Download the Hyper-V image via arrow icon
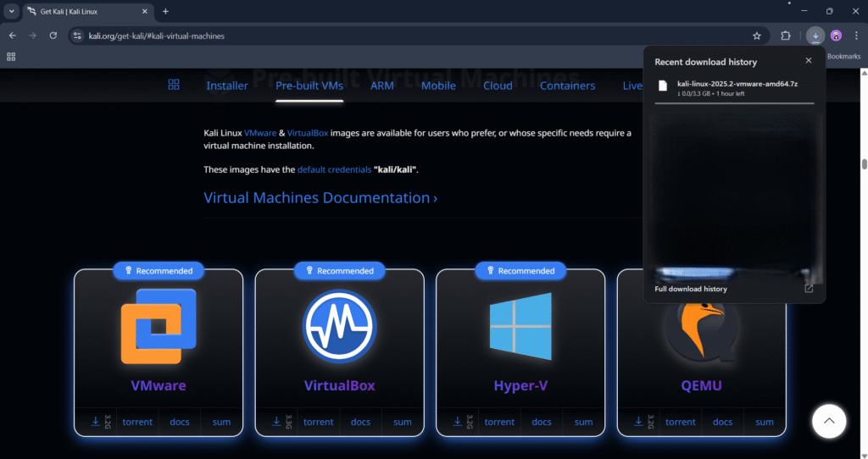The height and width of the screenshot is (459, 868). (x=457, y=422)
